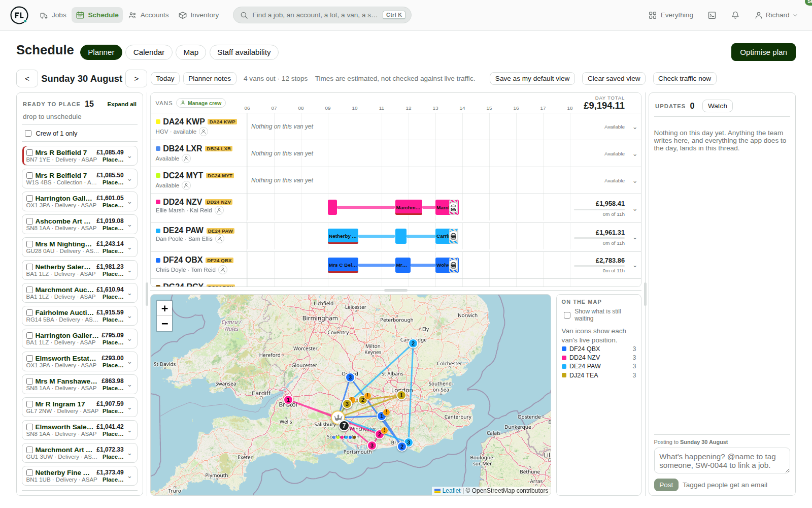Click the search magnifier icon
This screenshot has width=812, height=508.
[x=244, y=15]
